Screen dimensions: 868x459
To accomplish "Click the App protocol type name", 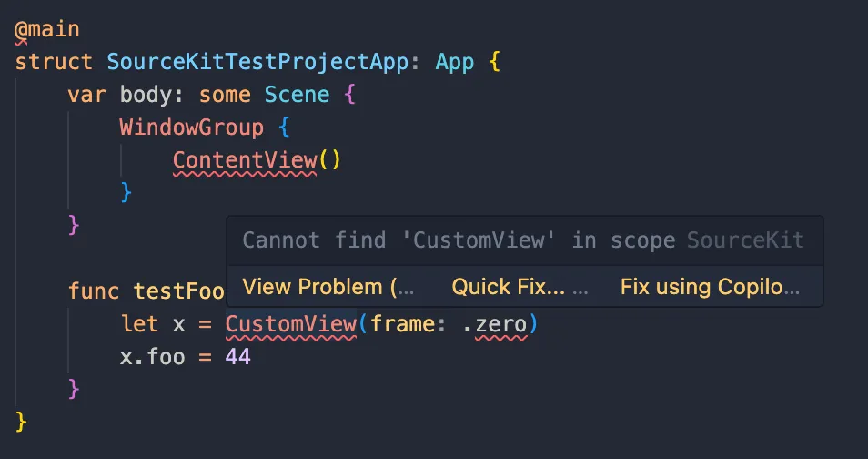I will coord(455,62).
